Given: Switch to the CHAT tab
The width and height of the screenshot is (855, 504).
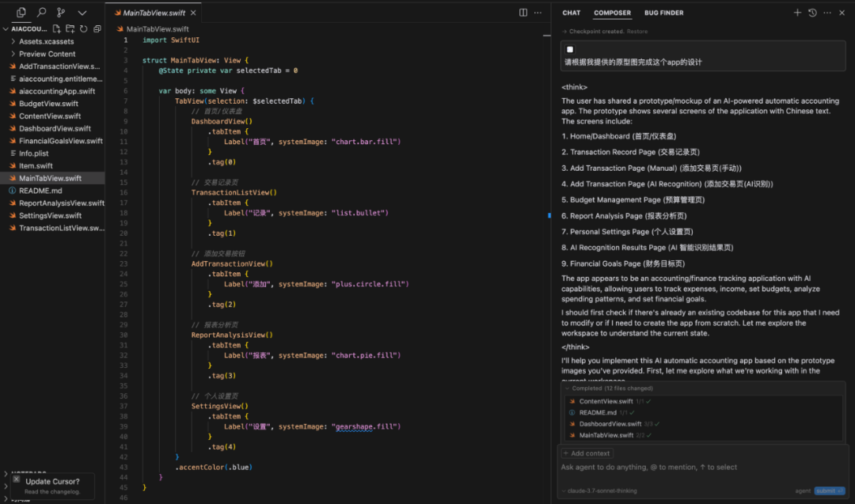Looking at the screenshot, I should tap(571, 13).
